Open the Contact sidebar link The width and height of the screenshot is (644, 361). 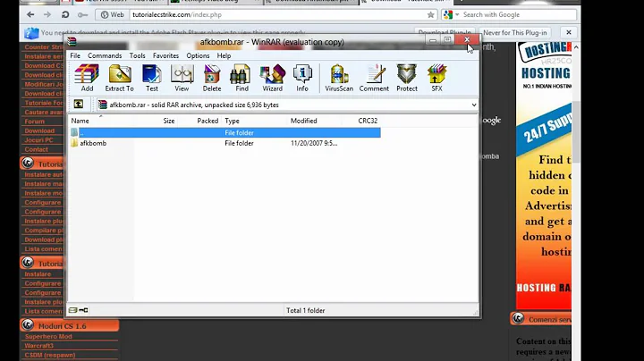36,149
